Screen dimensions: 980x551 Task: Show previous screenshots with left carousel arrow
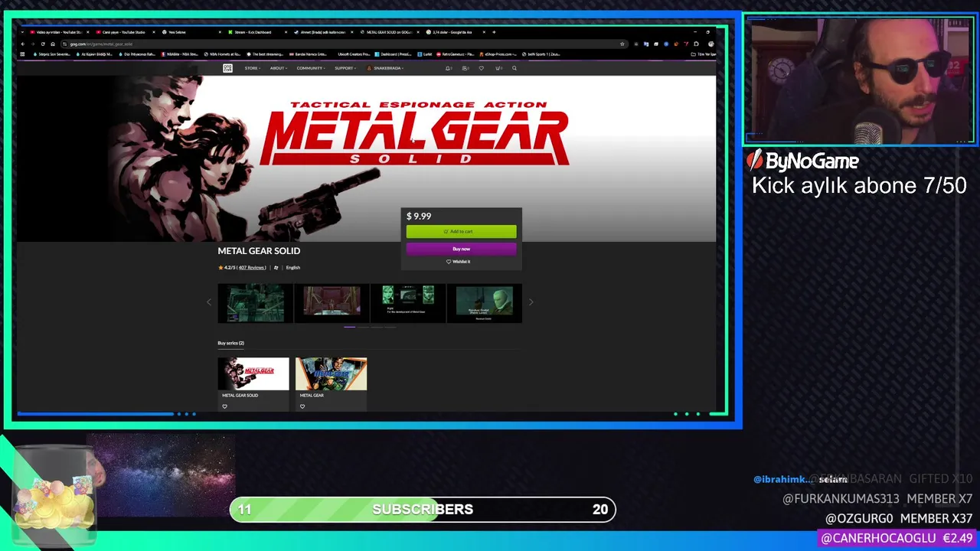pos(209,302)
